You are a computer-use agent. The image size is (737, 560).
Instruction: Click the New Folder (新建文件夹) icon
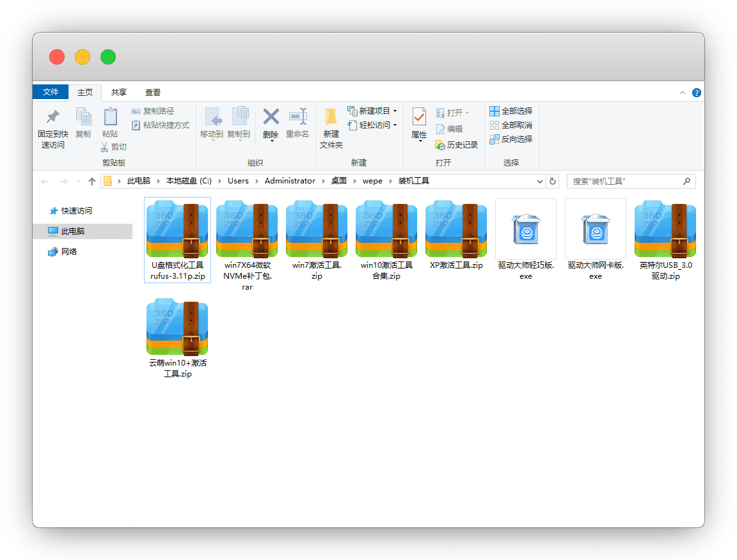coord(331,117)
